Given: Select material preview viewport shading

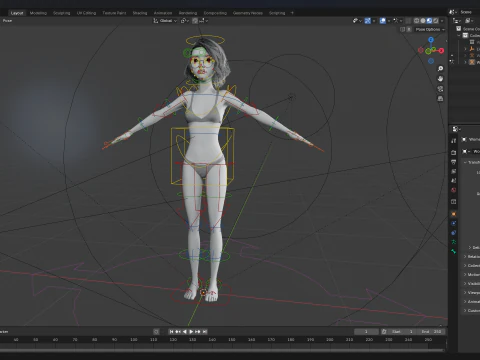Looking at the screenshot, I should coord(429,21).
